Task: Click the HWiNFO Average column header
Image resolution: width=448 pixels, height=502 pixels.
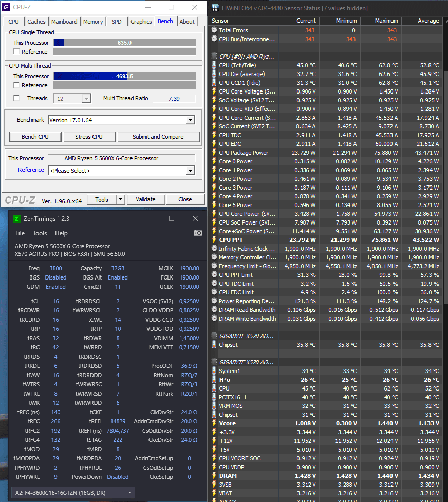Action: (422, 21)
